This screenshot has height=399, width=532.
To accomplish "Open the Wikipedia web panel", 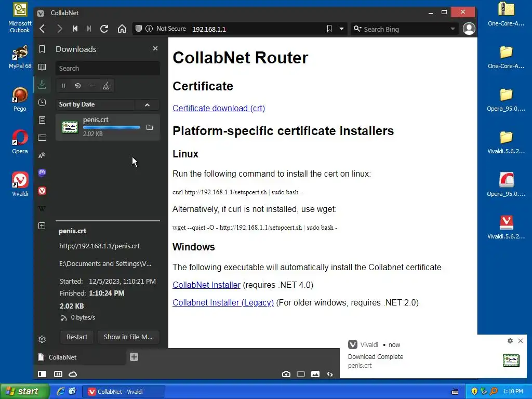I will pos(42,208).
